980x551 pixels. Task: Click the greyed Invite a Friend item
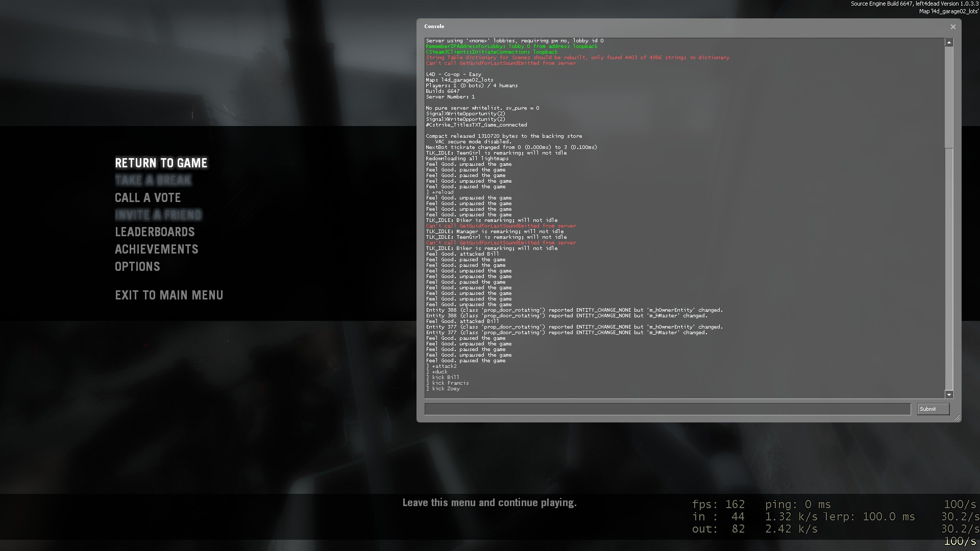(158, 215)
